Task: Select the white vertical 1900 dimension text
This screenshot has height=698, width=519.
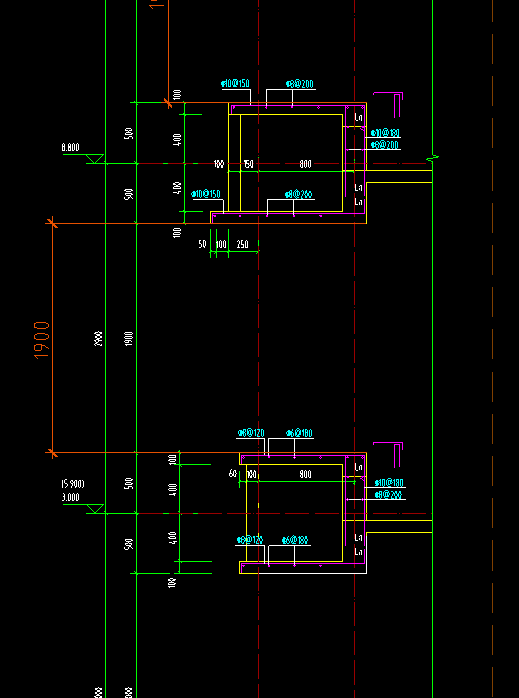Action: pos(129,339)
